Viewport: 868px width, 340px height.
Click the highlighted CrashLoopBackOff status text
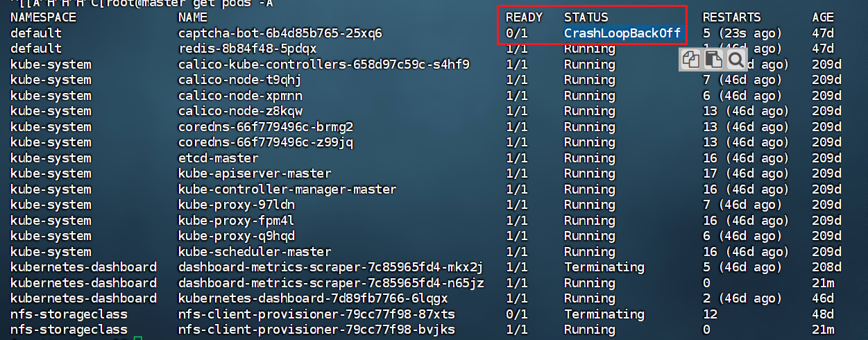pos(622,33)
